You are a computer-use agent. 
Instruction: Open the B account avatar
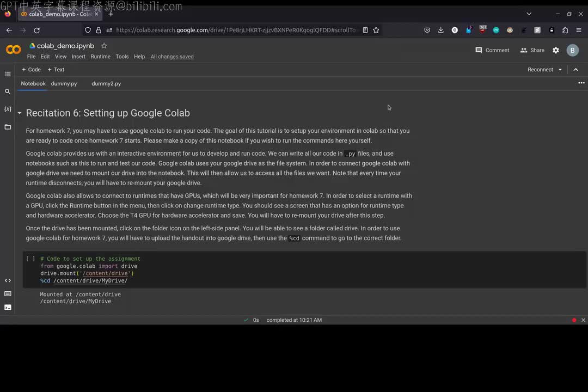pos(572,50)
